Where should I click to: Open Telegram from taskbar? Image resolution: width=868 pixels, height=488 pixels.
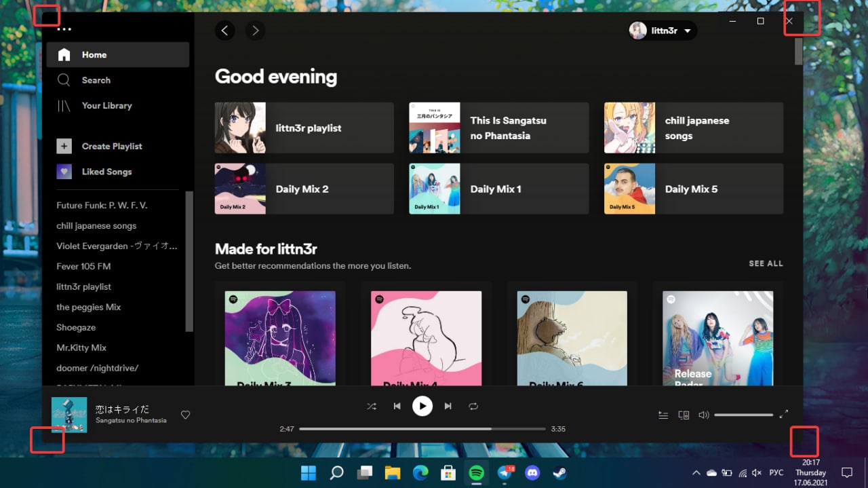point(505,472)
